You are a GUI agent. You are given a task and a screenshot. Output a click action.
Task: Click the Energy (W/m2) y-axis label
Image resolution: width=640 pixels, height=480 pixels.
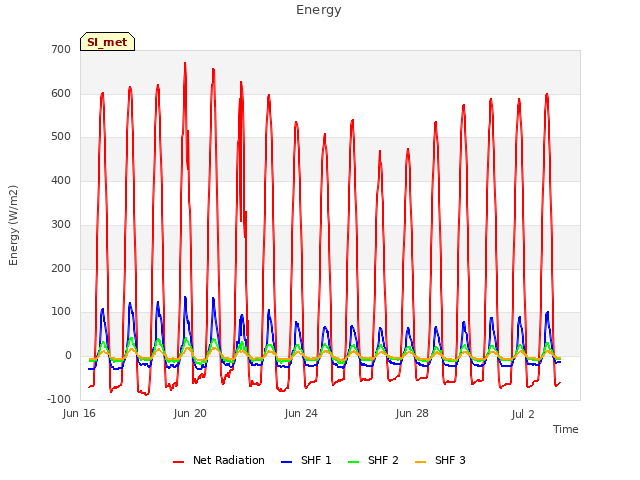click(13, 225)
